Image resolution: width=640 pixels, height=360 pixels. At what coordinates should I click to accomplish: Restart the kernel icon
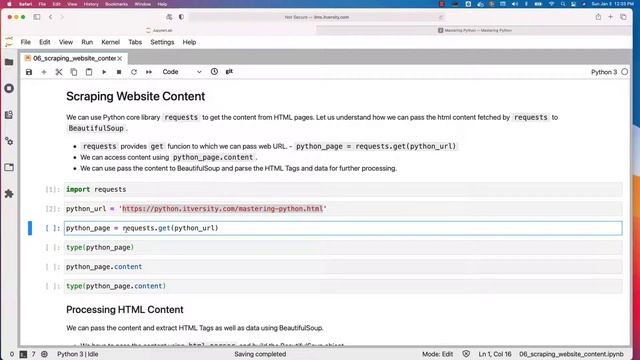pos(134,72)
